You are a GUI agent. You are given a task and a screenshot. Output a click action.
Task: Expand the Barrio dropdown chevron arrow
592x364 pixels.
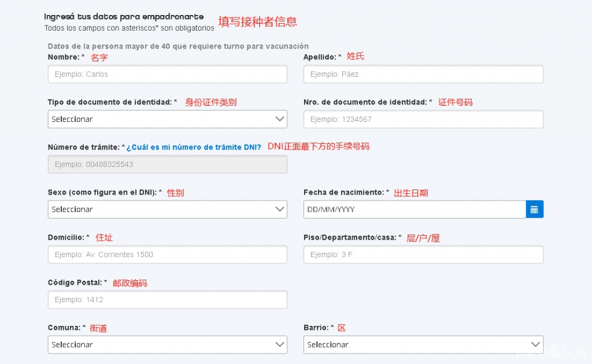536,344
